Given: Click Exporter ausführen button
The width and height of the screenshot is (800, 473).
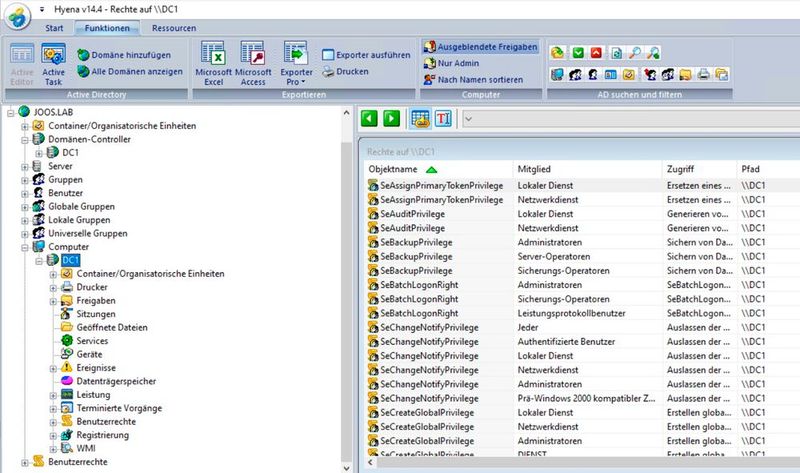Looking at the screenshot, I should [366, 55].
